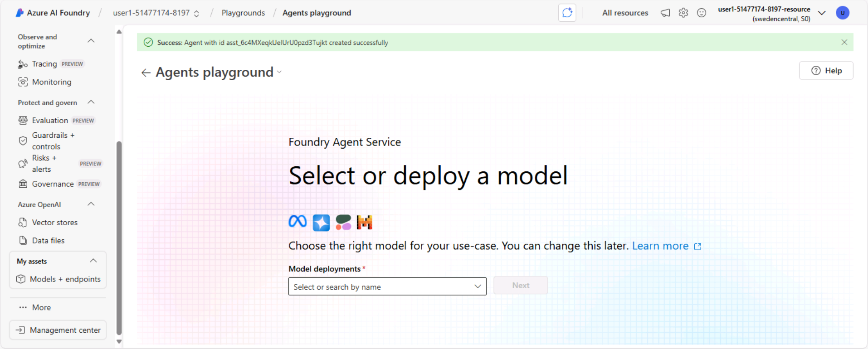Image resolution: width=868 pixels, height=349 pixels.
Task: Click the Select or search by name field
Action: (x=387, y=286)
